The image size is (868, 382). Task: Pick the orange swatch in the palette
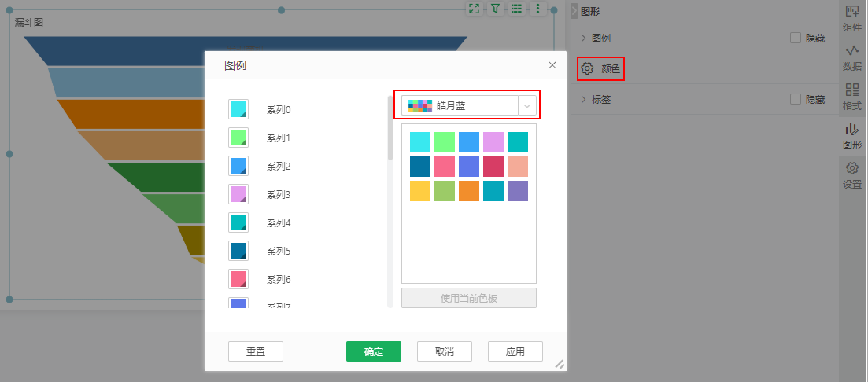pos(469,191)
